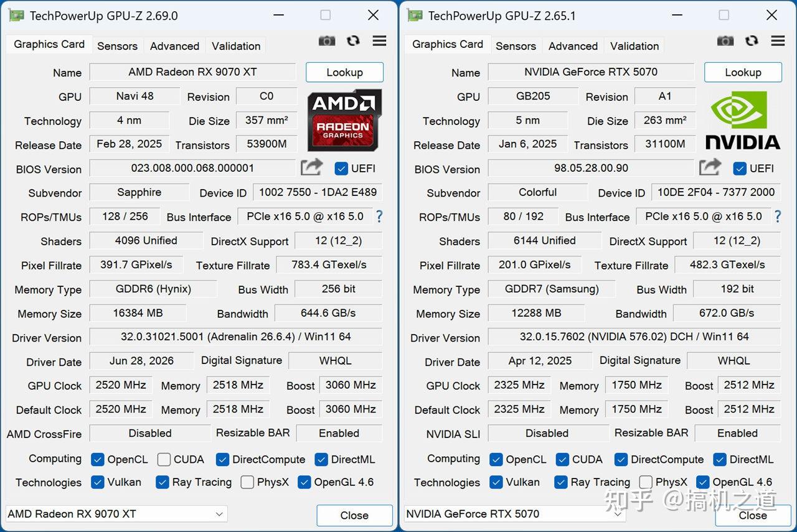Image resolution: width=797 pixels, height=532 pixels.
Task: Click the Device ID field 1002 7550 - 1DA2 E489
Action: (318, 192)
